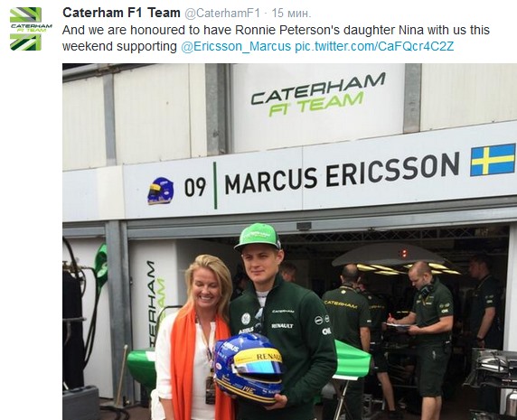Viewport: 517px width, 420px height.
Task: Click the blue helmet held by the driver
Action: (249, 367)
